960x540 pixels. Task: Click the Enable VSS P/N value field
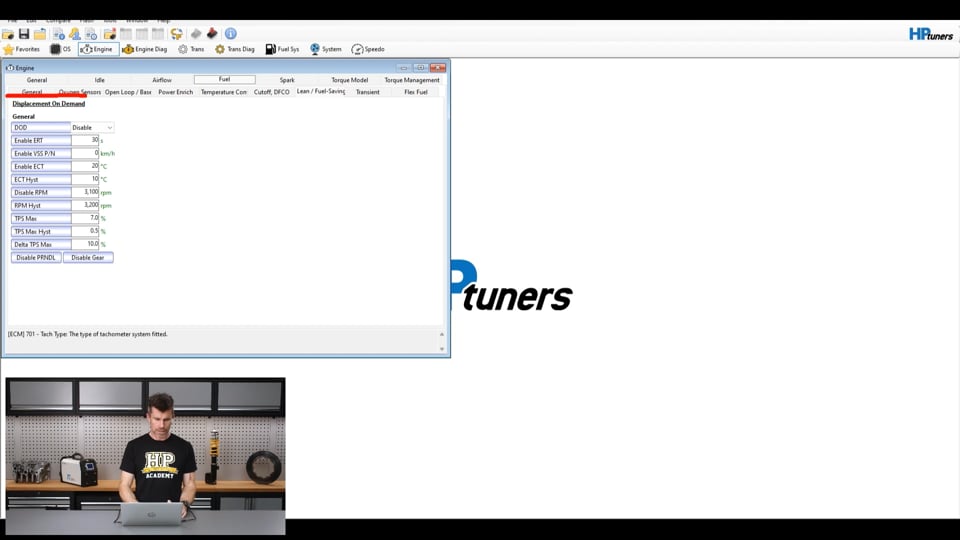(85, 153)
